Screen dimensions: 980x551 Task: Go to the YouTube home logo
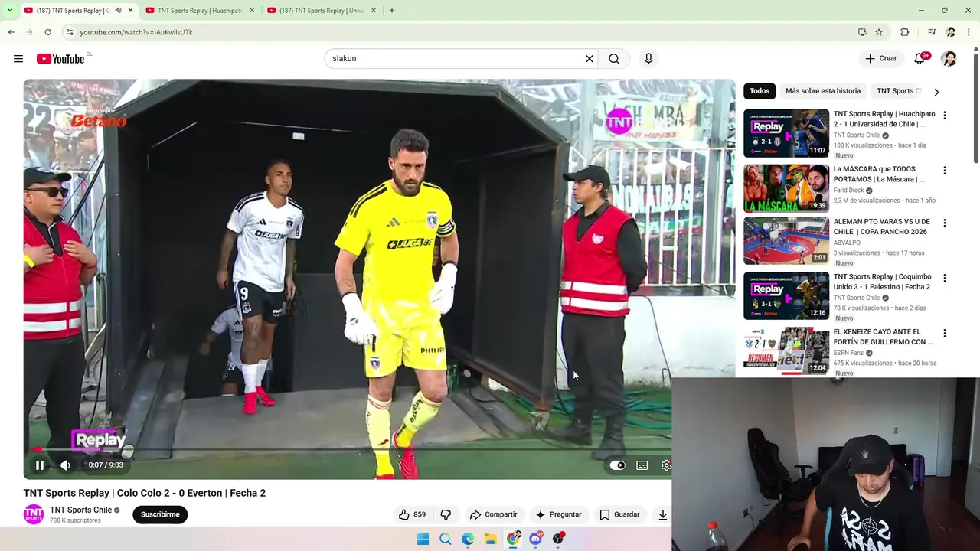(x=60, y=59)
